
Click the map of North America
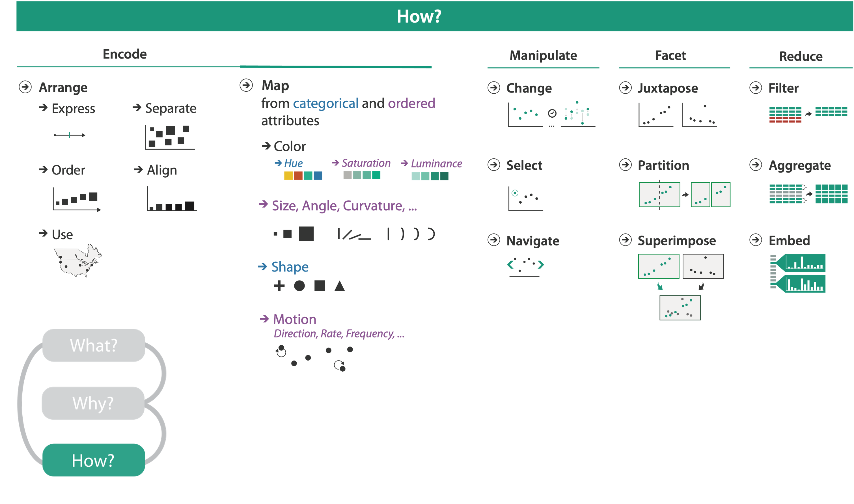pyautogui.click(x=78, y=261)
